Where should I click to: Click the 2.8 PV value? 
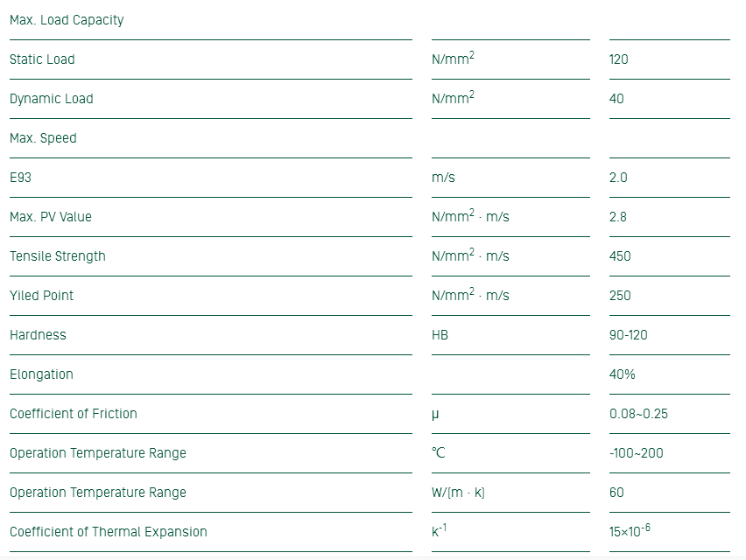pyautogui.click(x=618, y=217)
